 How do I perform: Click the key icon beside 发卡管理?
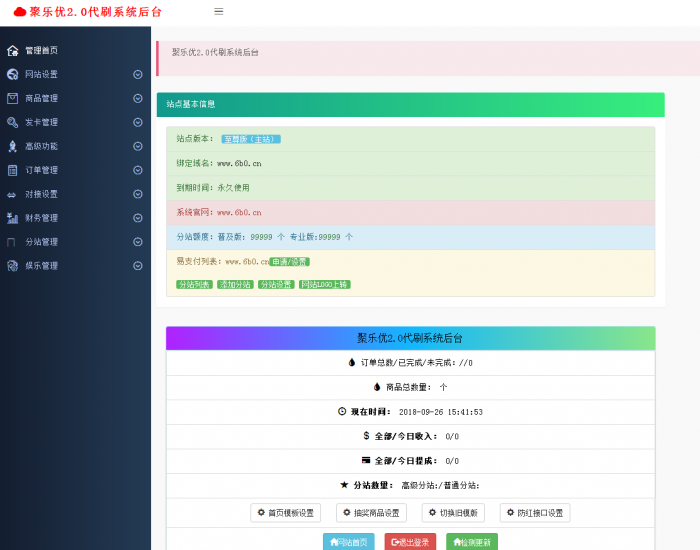pyautogui.click(x=13, y=122)
